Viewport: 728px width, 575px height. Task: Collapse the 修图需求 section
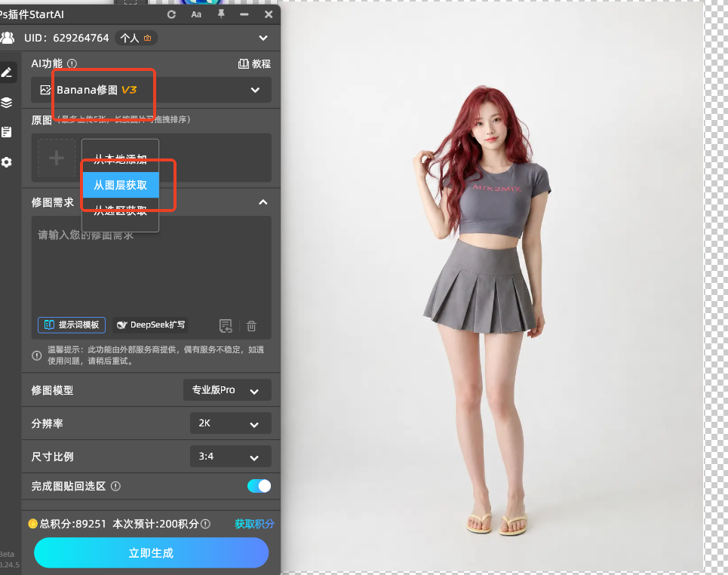(263, 202)
